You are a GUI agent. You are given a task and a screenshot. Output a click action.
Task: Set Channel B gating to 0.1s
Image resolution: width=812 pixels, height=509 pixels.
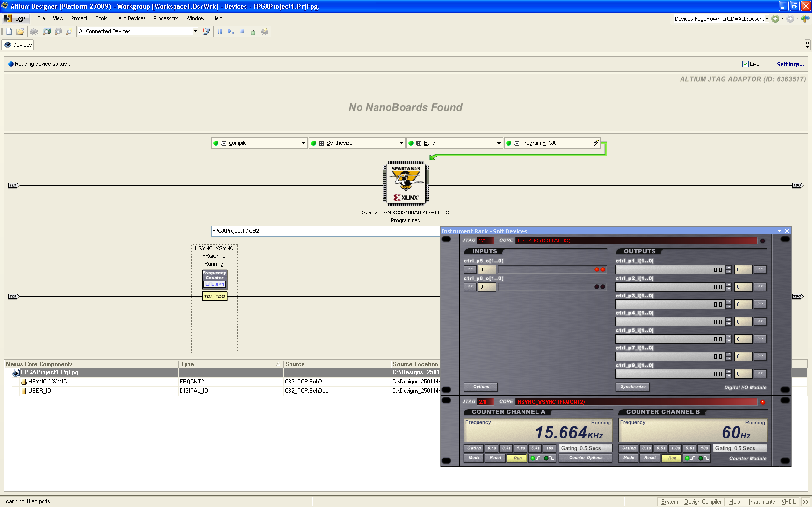tap(647, 448)
